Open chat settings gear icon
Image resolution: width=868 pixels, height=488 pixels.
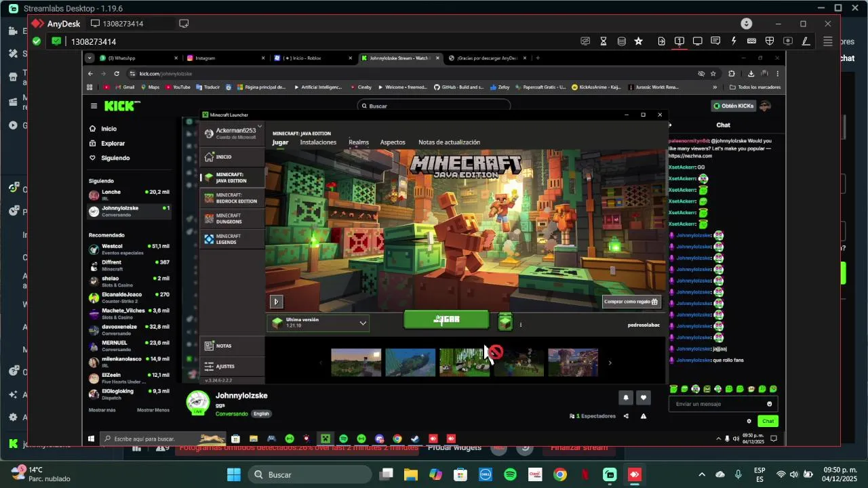[x=749, y=421]
